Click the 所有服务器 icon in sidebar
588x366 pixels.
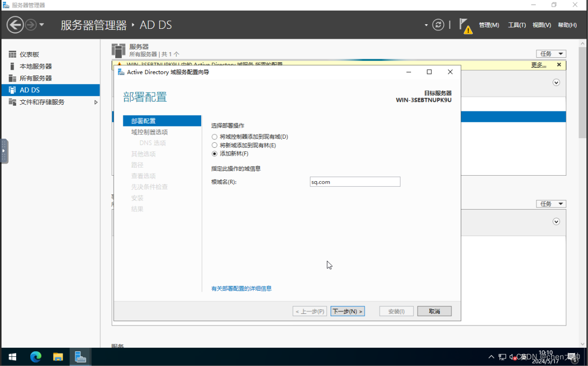pyautogui.click(x=12, y=78)
